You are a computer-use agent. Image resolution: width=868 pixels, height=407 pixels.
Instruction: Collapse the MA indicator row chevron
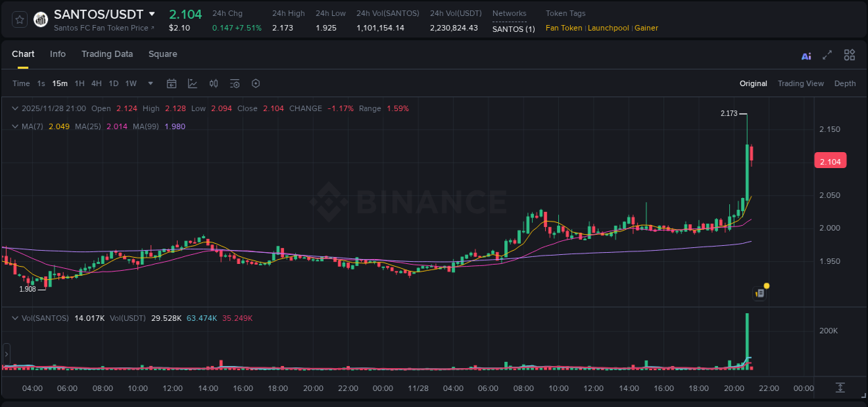click(14, 126)
